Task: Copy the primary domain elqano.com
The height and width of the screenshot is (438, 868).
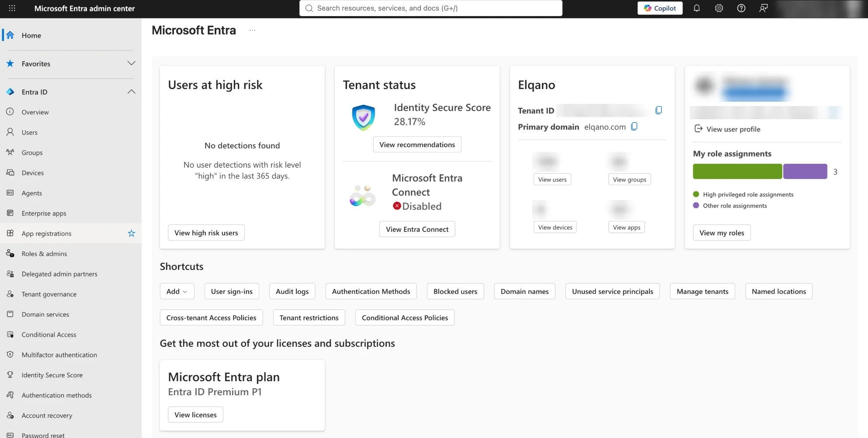Action: tap(634, 127)
